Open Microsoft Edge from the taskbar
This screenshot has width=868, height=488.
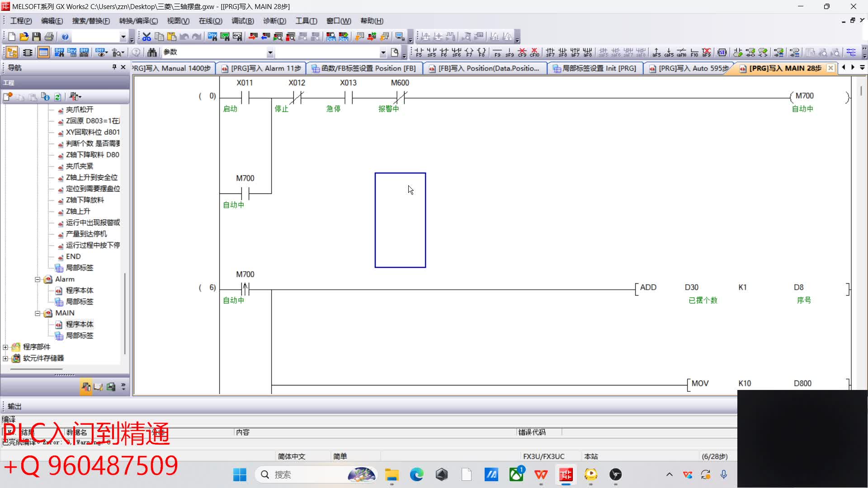(x=416, y=474)
